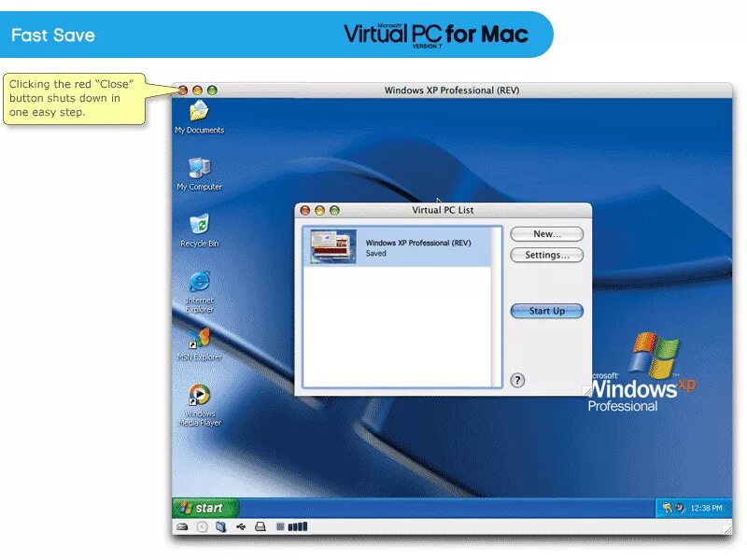Screen dimensions: 747x560
Task: Click the Start Up button
Action: point(547,311)
